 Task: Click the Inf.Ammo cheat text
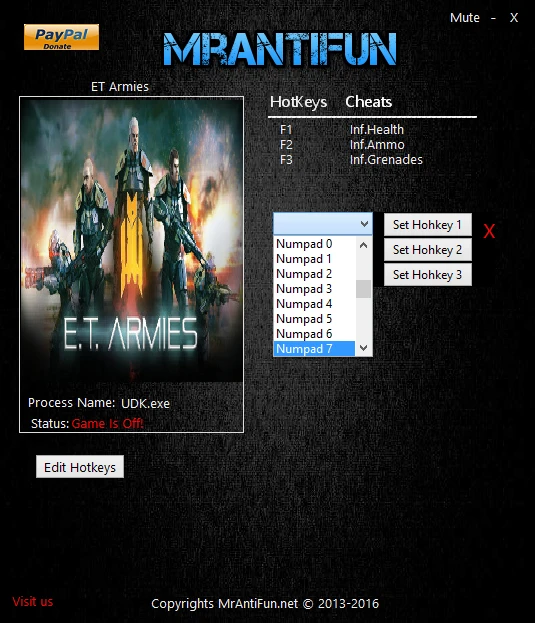377,145
